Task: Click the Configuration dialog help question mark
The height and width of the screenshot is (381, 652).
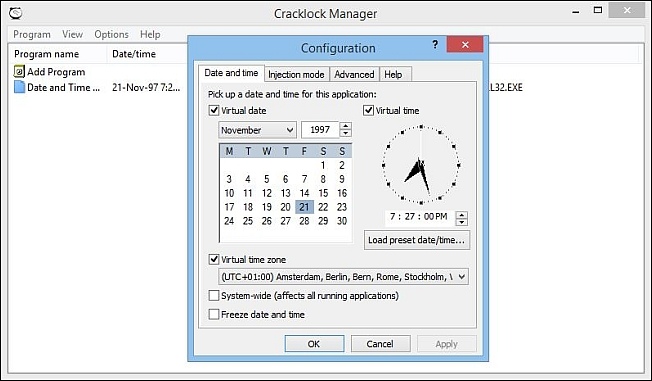Action: pyautogui.click(x=435, y=44)
